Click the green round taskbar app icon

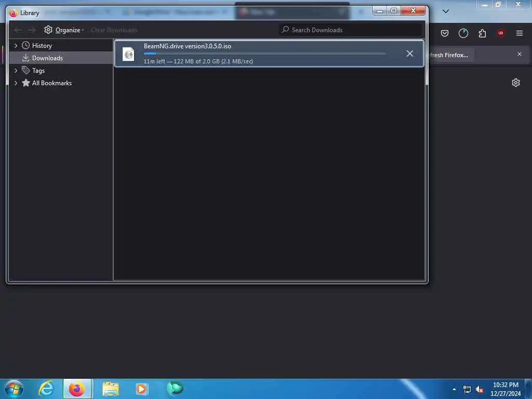tap(175, 389)
